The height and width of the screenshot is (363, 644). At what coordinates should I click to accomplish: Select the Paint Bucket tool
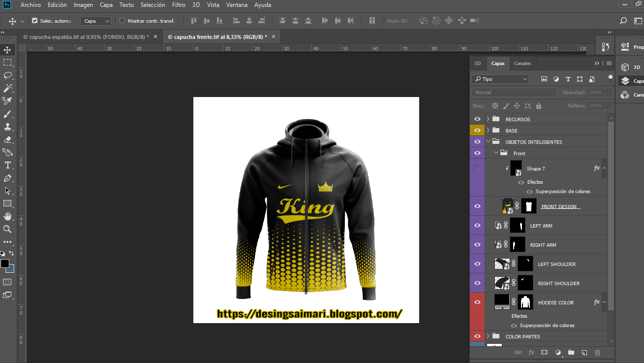point(7,152)
